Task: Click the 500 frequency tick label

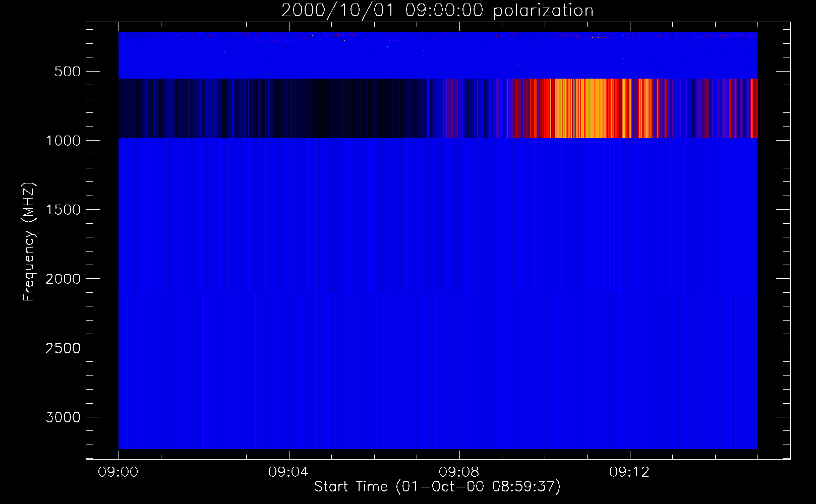Action: [68, 72]
